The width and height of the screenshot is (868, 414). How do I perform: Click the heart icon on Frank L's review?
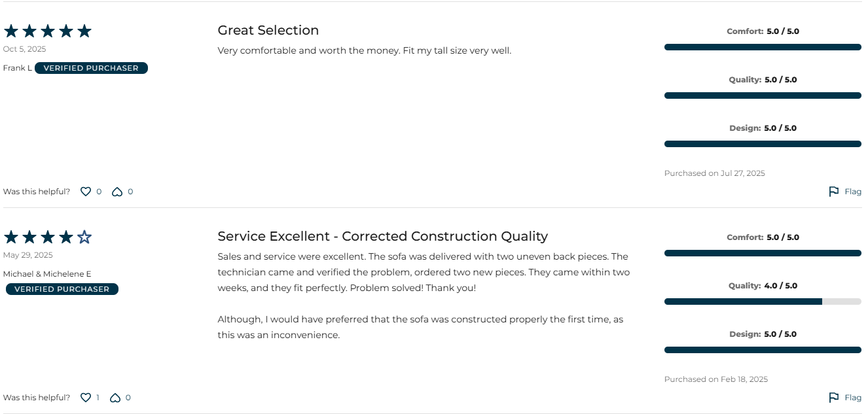[x=86, y=192]
